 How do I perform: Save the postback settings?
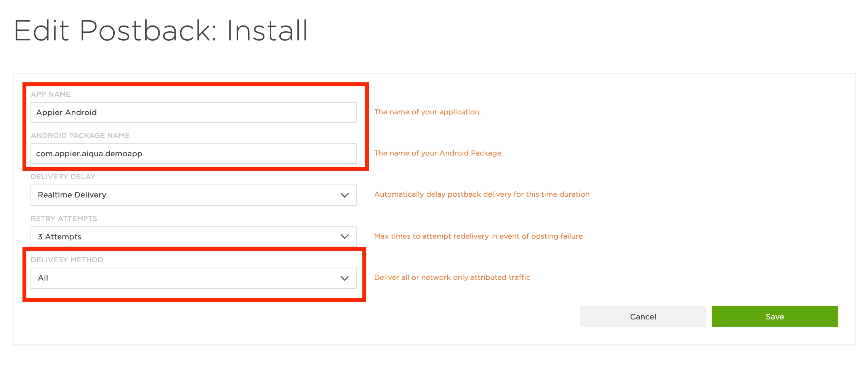point(774,316)
